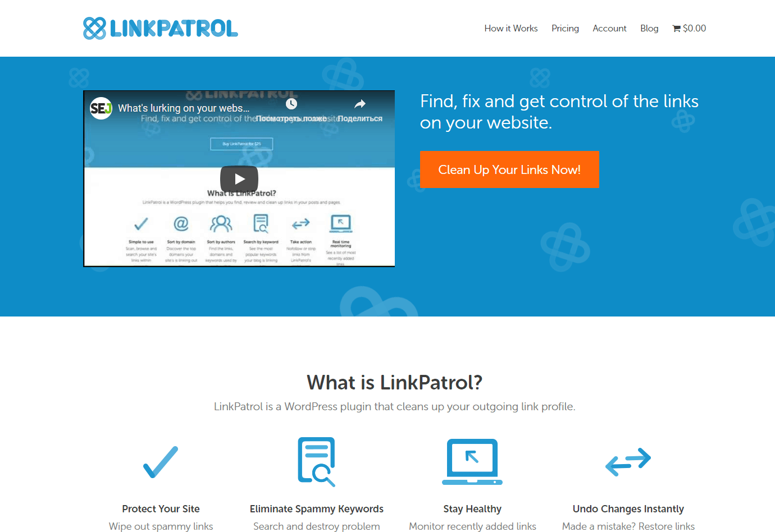
Task: Click the Undo Changes arrows icon
Action: click(628, 462)
